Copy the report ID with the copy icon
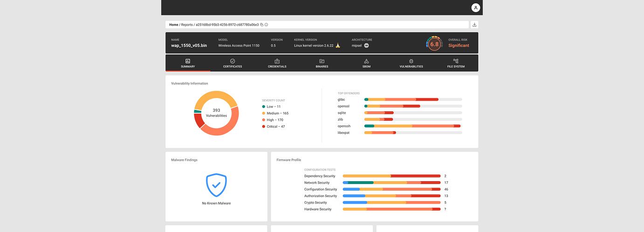The width and height of the screenshot is (644, 232). pos(261,25)
